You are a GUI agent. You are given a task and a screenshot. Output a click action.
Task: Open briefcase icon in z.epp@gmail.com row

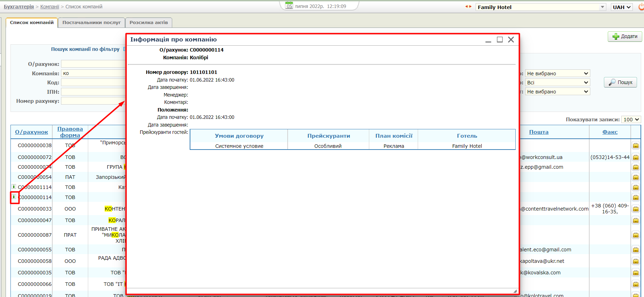pos(636,167)
